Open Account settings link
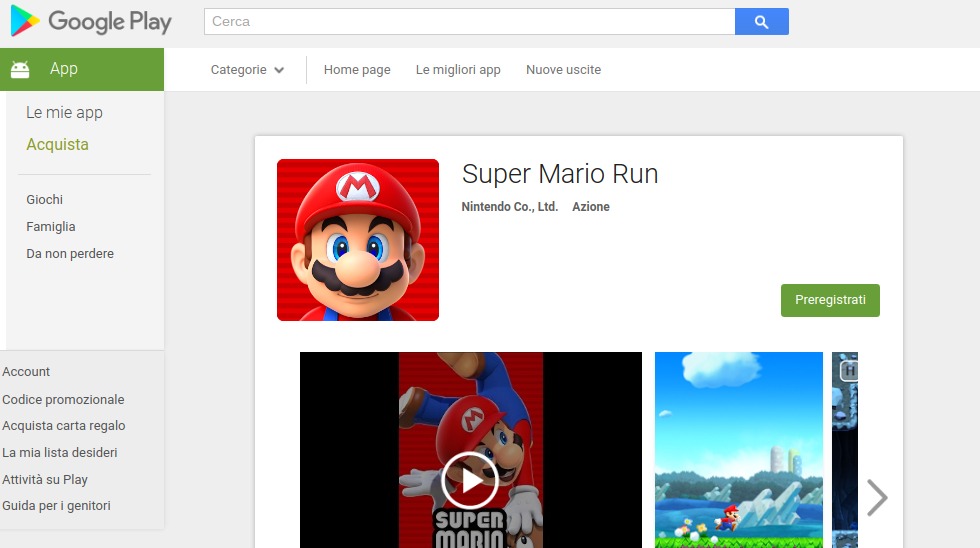The height and width of the screenshot is (548, 980). pos(26,372)
